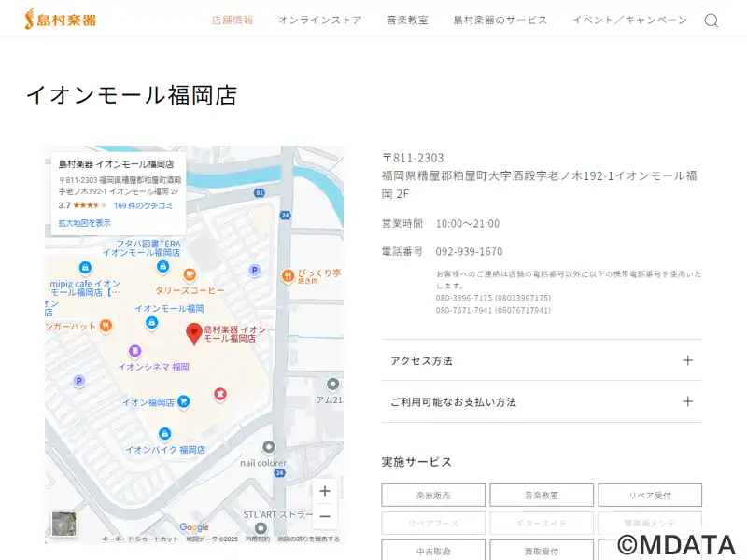Click the STL'ART grey marker
The width and height of the screenshot is (747, 560).
[x=261, y=528]
